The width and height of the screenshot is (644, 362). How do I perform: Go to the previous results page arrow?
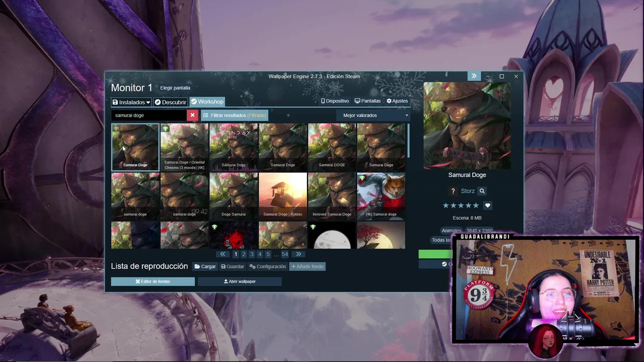[222, 254]
